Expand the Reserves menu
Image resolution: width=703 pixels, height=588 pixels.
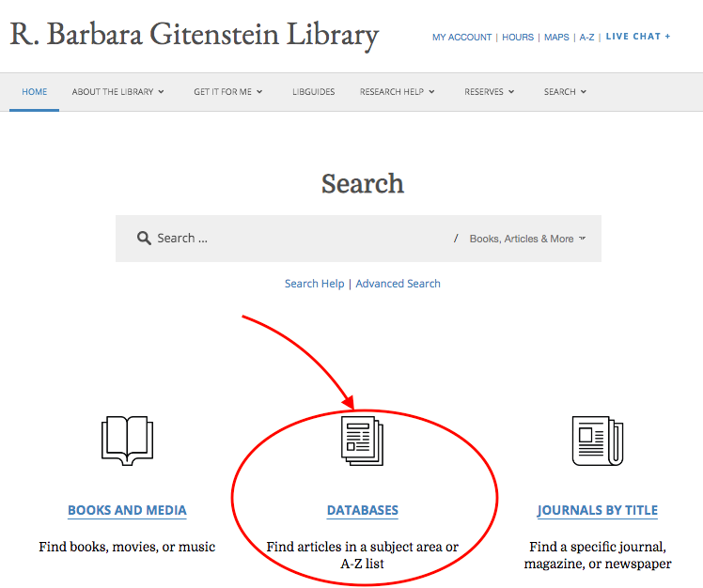click(x=489, y=92)
